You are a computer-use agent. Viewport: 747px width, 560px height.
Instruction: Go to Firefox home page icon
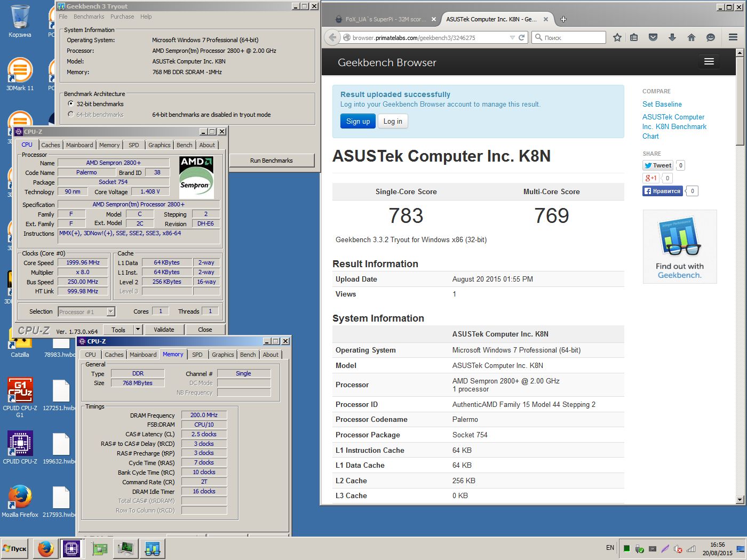pos(692,37)
